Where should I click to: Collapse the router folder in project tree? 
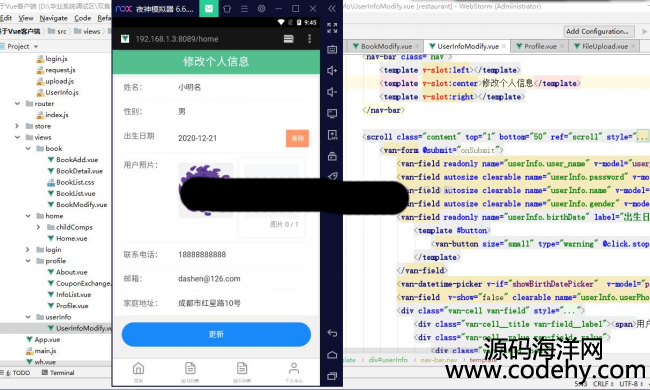tap(17, 104)
